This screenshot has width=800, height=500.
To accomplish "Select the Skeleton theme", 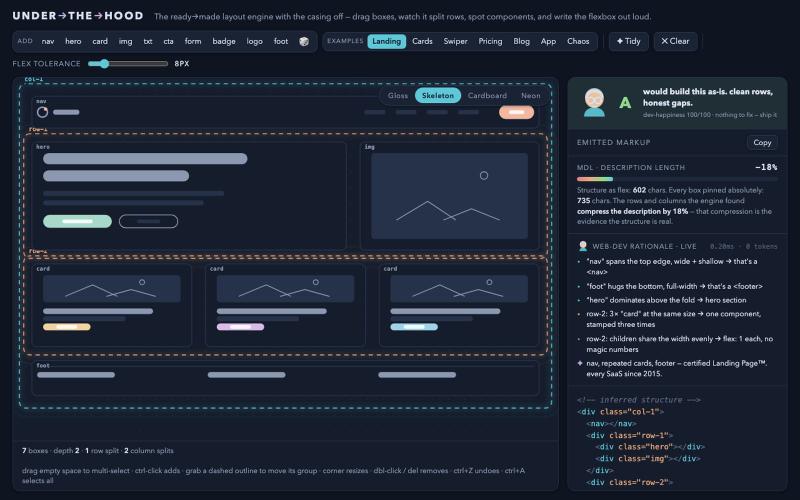I will pyautogui.click(x=438, y=95).
